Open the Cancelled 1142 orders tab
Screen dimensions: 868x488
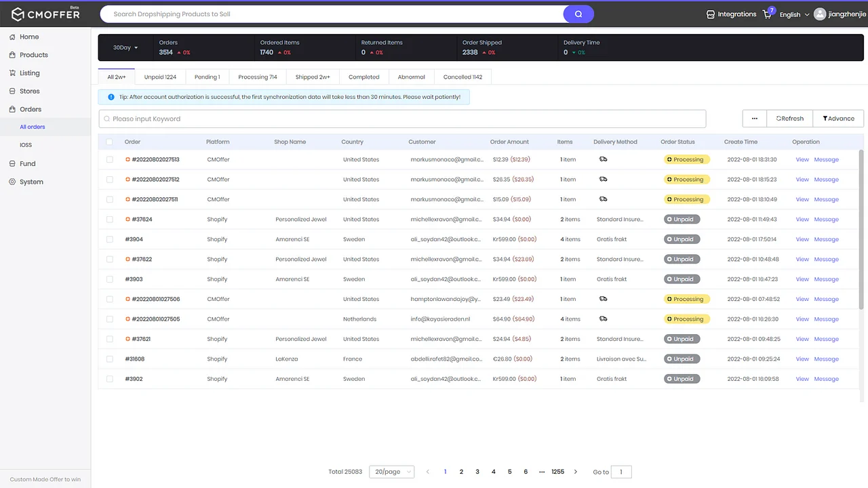(x=462, y=77)
